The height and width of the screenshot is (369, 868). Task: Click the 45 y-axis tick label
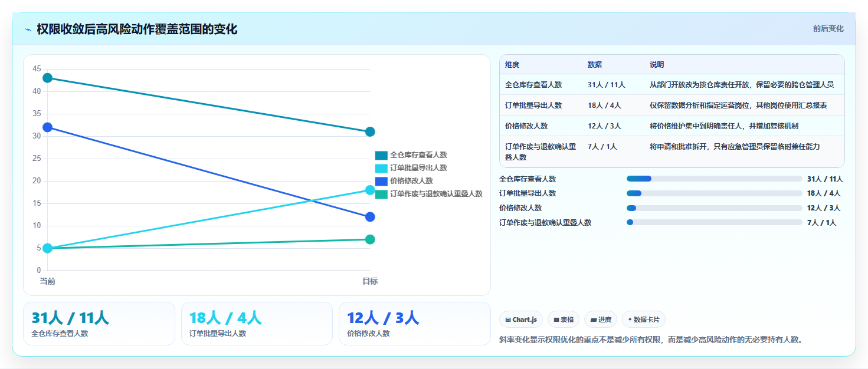tap(37, 69)
